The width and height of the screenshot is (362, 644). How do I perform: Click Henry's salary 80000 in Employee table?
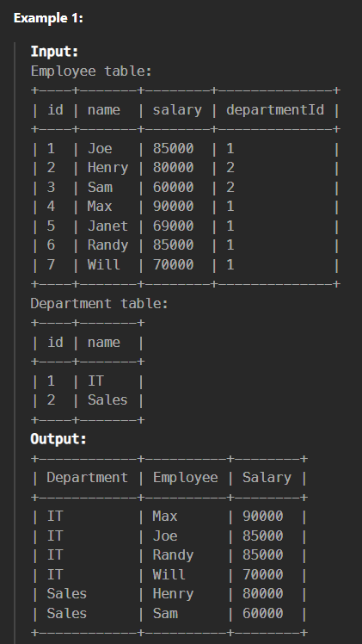[173, 168]
